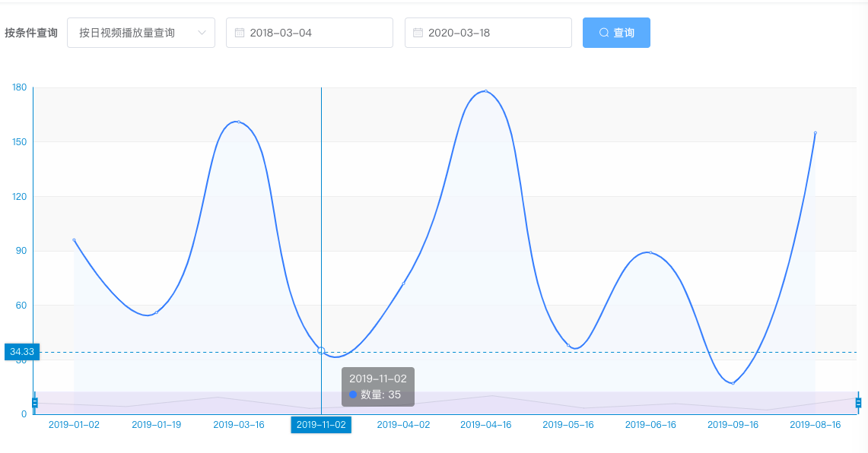The image size is (868, 453).
Task: Click the highlighted 2019-11-02 axis label
Action: coord(321,425)
